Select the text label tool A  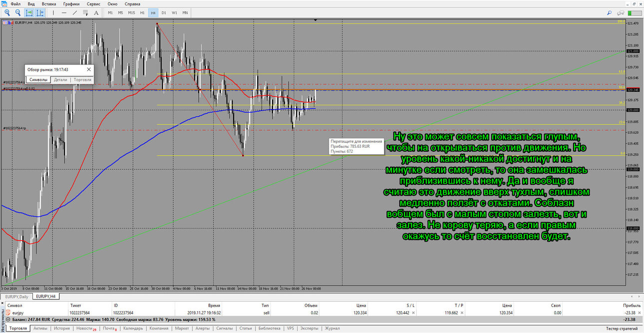click(96, 12)
